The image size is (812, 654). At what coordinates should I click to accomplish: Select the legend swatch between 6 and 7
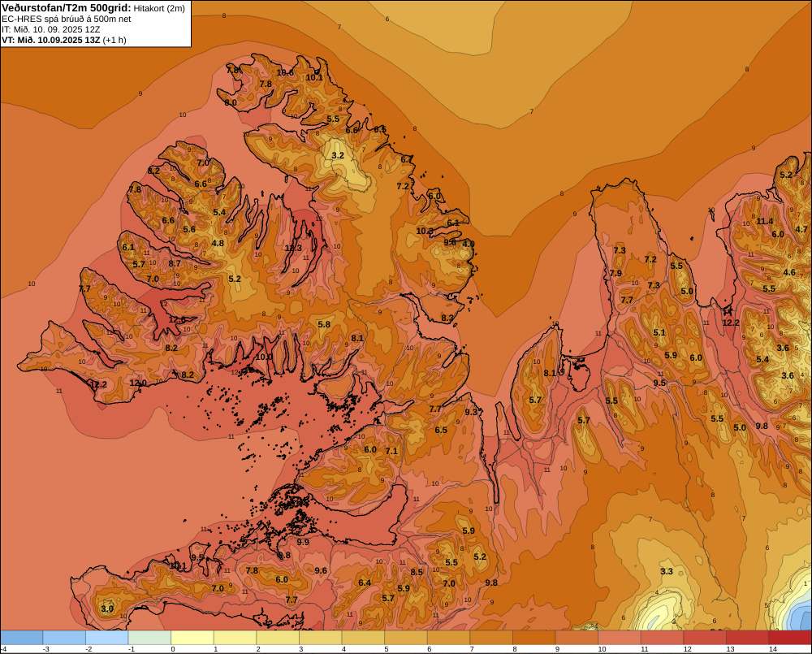[448, 638]
